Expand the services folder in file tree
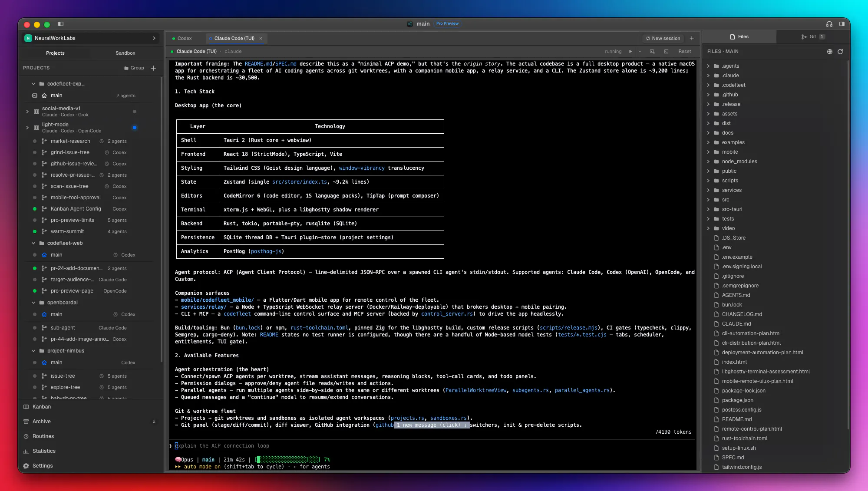Screen dimensions: 868x491 click(708, 190)
